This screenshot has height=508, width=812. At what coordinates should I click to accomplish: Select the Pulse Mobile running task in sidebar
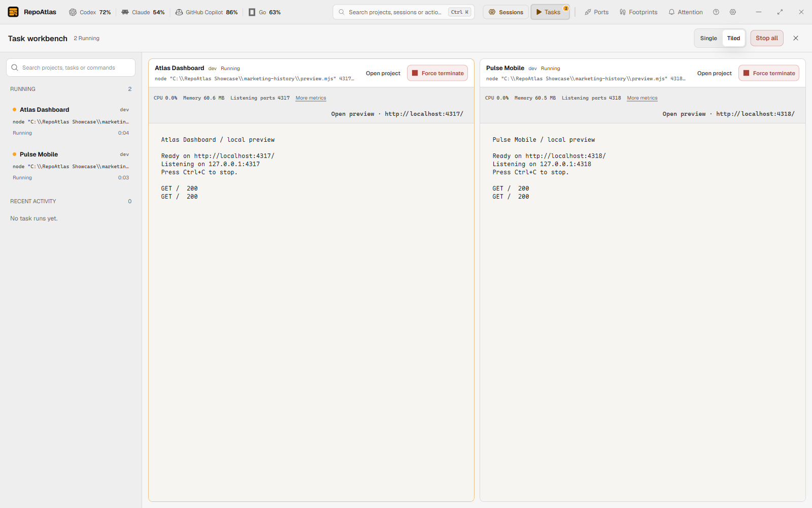click(x=71, y=166)
